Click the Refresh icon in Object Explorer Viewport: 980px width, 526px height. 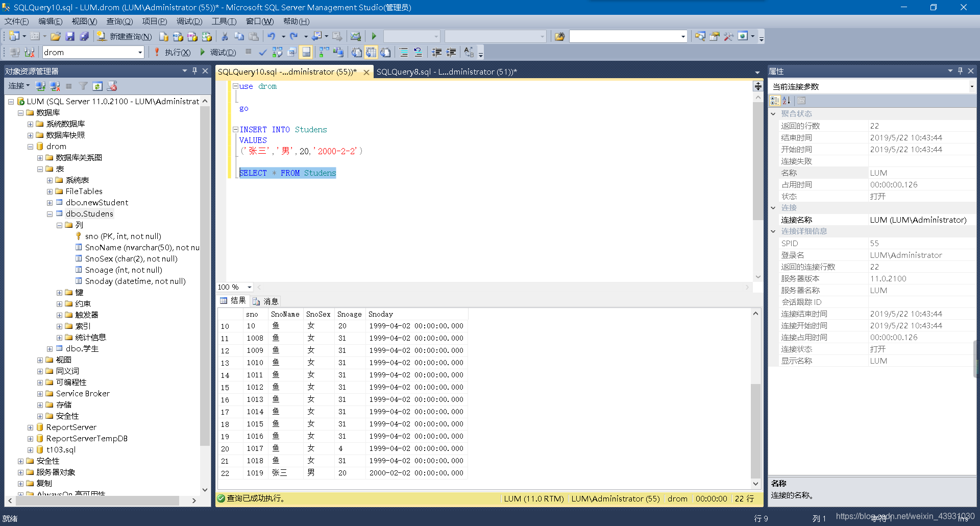[x=97, y=86]
